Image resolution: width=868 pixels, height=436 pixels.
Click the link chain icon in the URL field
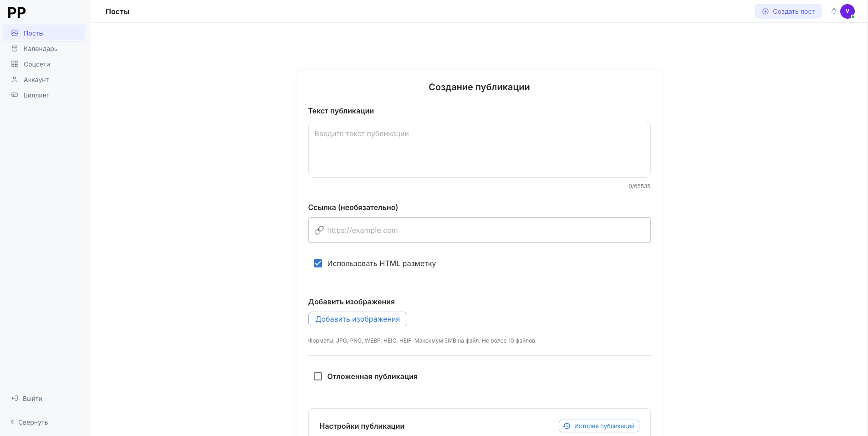(319, 230)
